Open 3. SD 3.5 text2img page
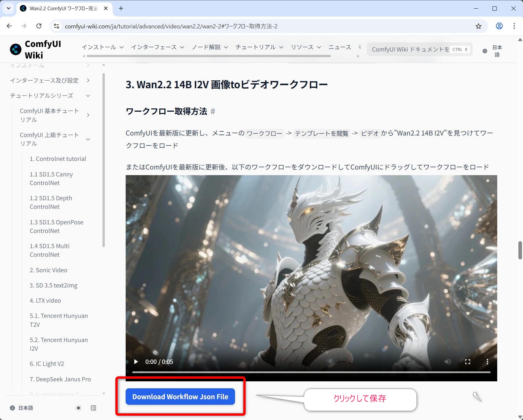 point(54,286)
